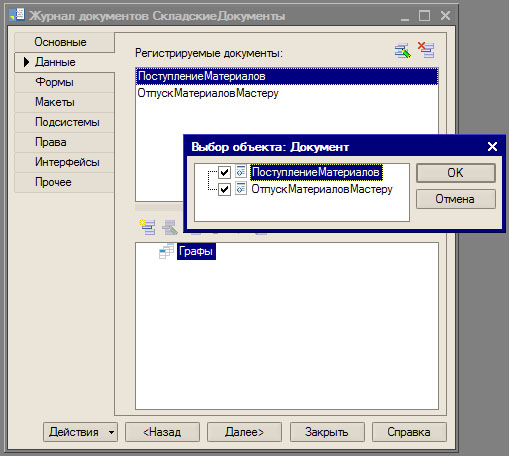Click the add new column icon above Графы

pos(147,227)
